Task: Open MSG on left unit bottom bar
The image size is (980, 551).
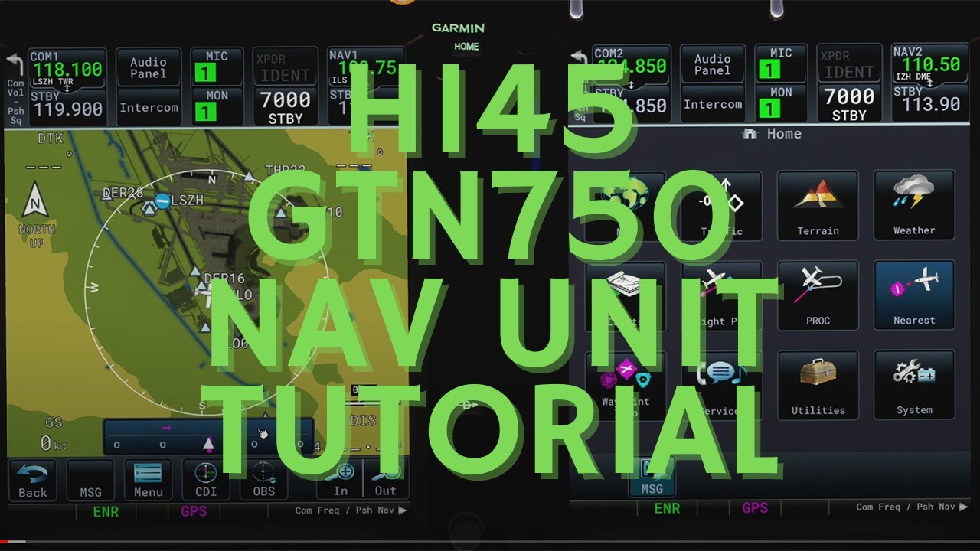Action: tap(90, 481)
